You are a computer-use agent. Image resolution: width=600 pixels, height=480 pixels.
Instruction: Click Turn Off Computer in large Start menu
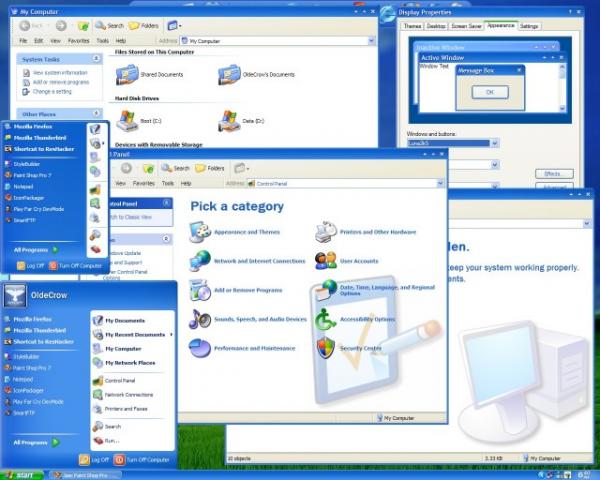pyautogui.click(x=142, y=460)
